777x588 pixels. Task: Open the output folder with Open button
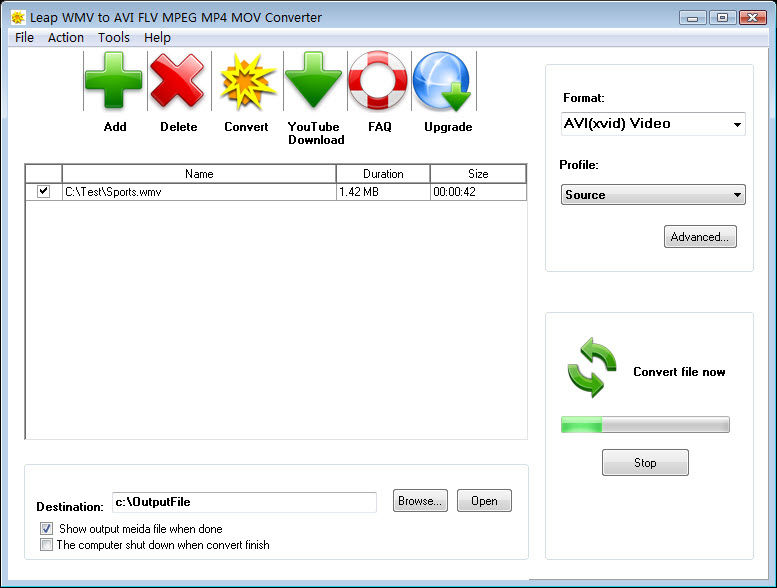click(484, 501)
